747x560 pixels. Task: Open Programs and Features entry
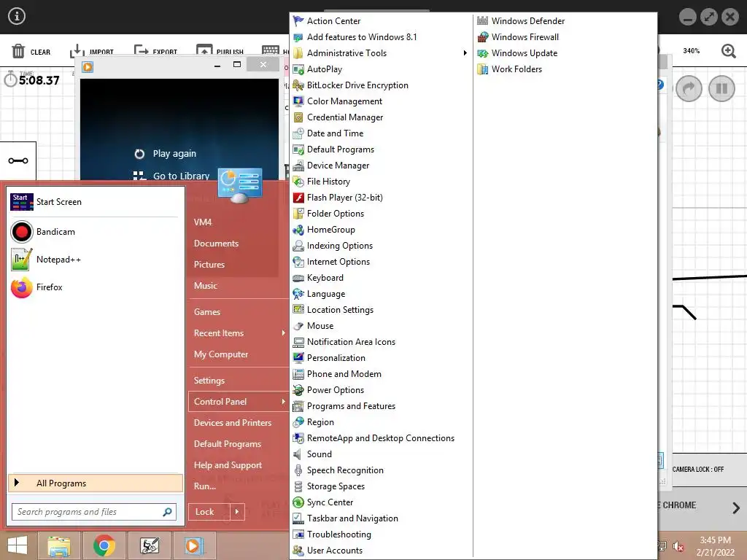coord(351,406)
